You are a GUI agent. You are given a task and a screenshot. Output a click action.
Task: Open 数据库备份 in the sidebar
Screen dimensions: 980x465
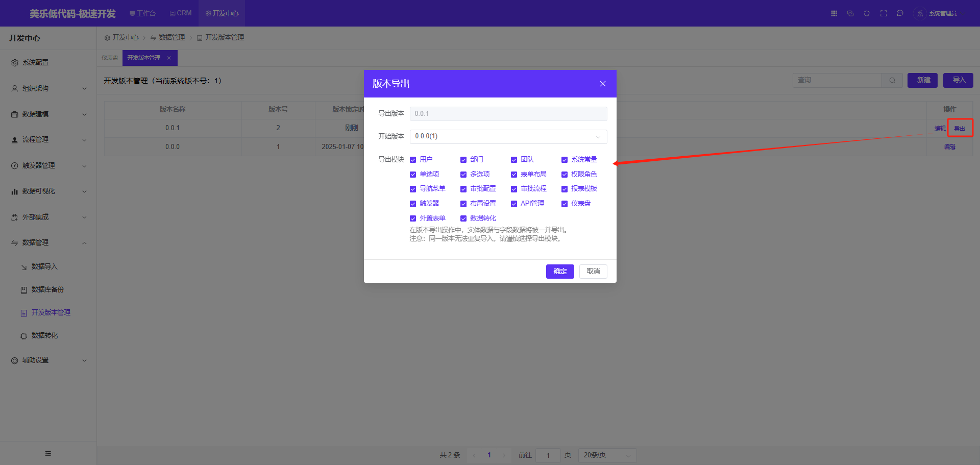click(x=47, y=289)
